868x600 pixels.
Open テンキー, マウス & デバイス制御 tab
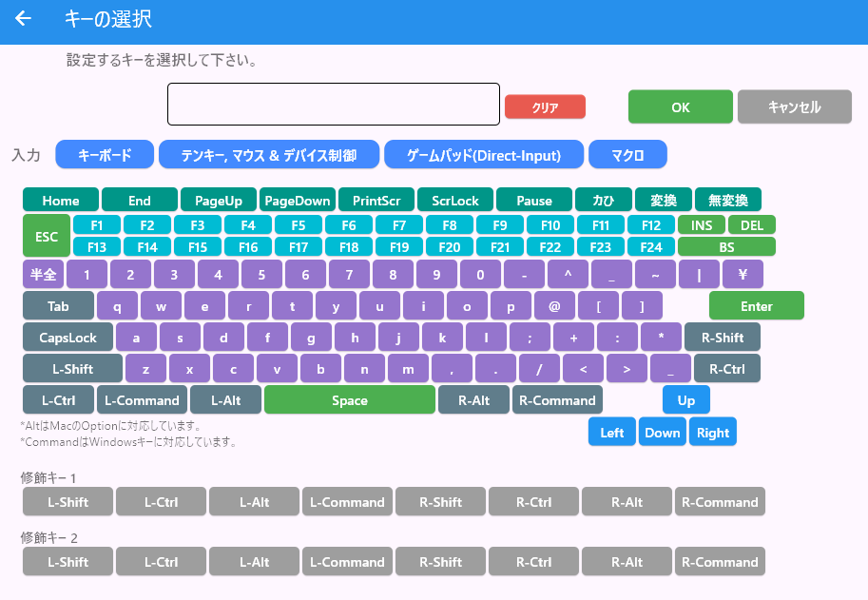[269, 154]
